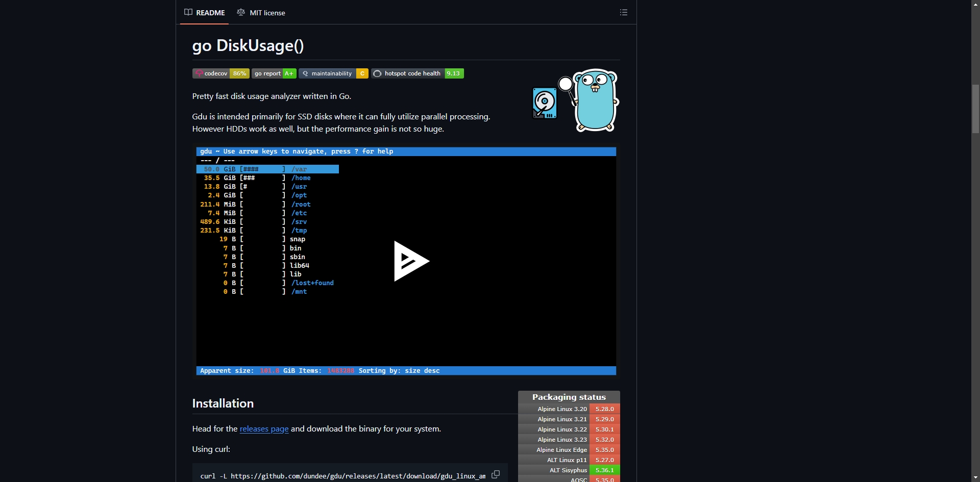The image size is (980, 482).
Task: Copy the curl install command
Action: (x=496, y=474)
